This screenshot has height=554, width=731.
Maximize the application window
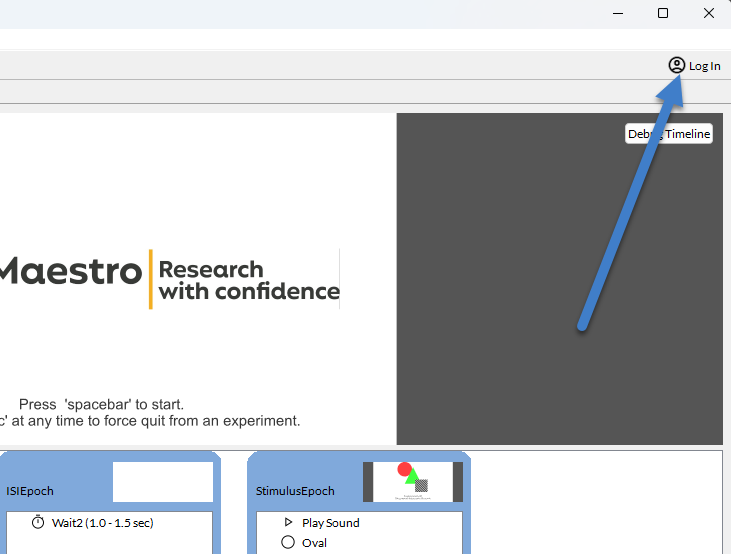click(x=662, y=13)
